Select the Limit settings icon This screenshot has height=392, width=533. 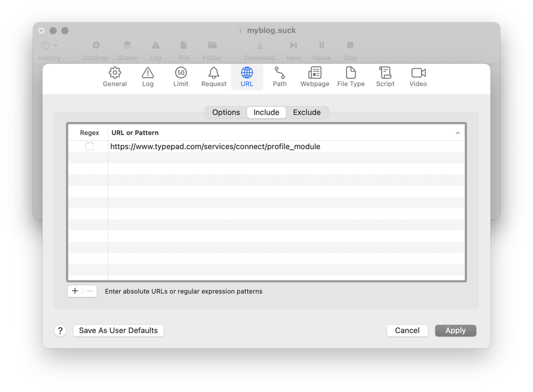181,77
